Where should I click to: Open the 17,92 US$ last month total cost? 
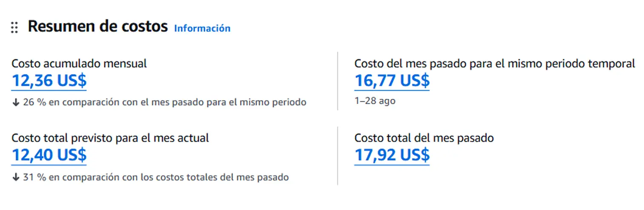click(392, 155)
